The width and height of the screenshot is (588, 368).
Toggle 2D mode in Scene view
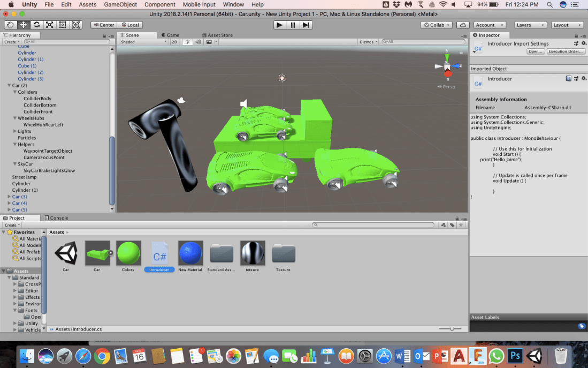click(x=174, y=42)
